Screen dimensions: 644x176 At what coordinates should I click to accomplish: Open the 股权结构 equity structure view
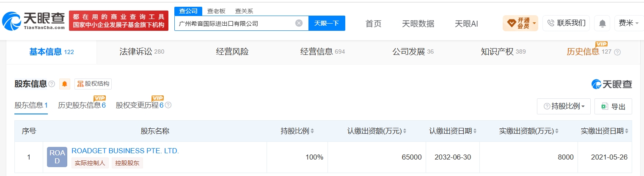click(93, 84)
